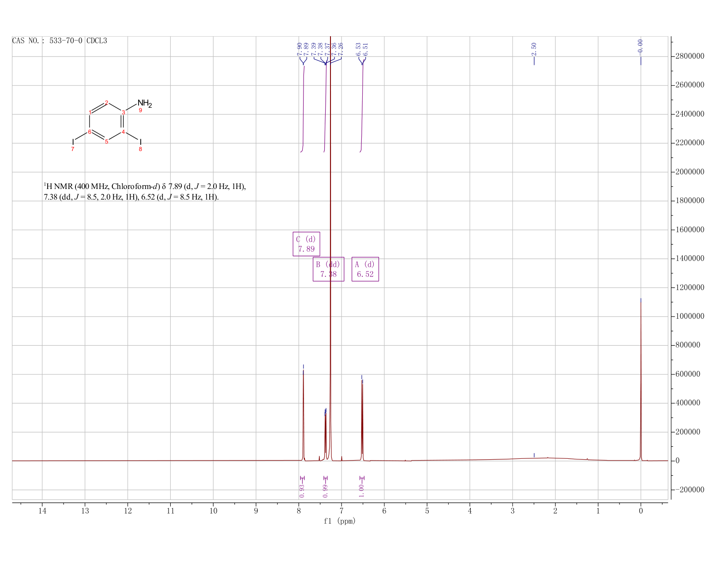The width and height of the screenshot is (728, 563).
Task: Click the doublet peak at 7.89 ppm
Action: pos(304,415)
